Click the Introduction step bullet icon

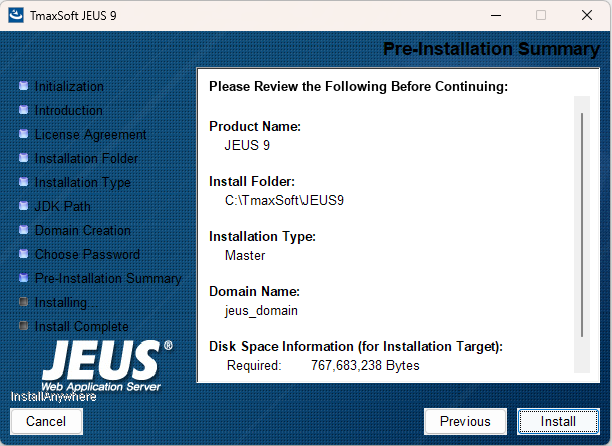point(23,110)
